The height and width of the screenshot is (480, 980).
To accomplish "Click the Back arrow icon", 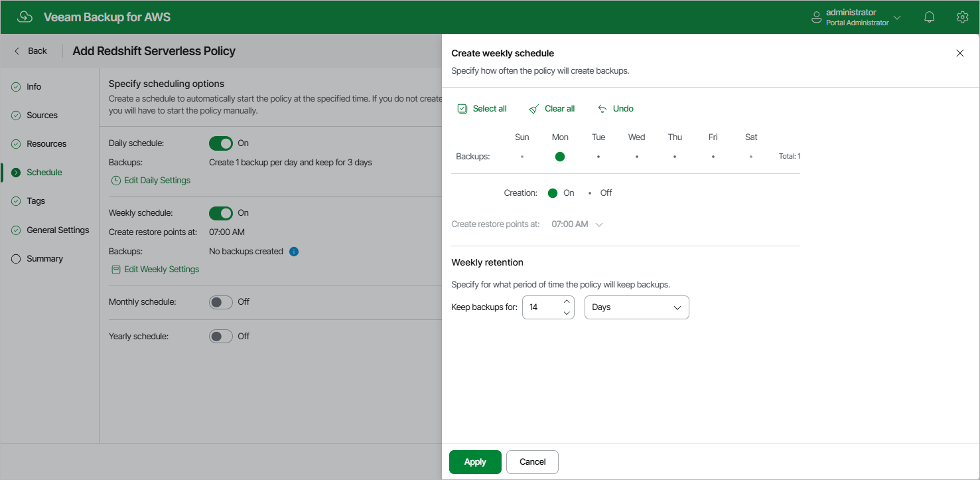I will pyautogui.click(x=17, y=51).
